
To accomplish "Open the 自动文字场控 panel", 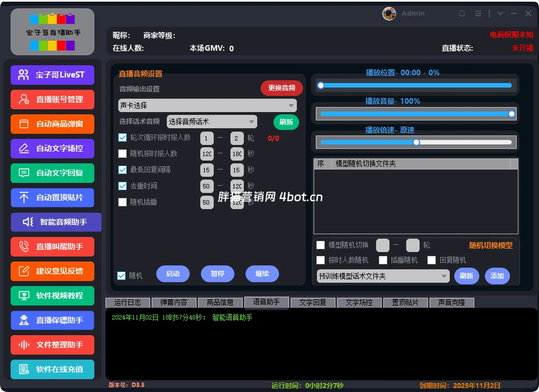I will click(x=52, y=148).
